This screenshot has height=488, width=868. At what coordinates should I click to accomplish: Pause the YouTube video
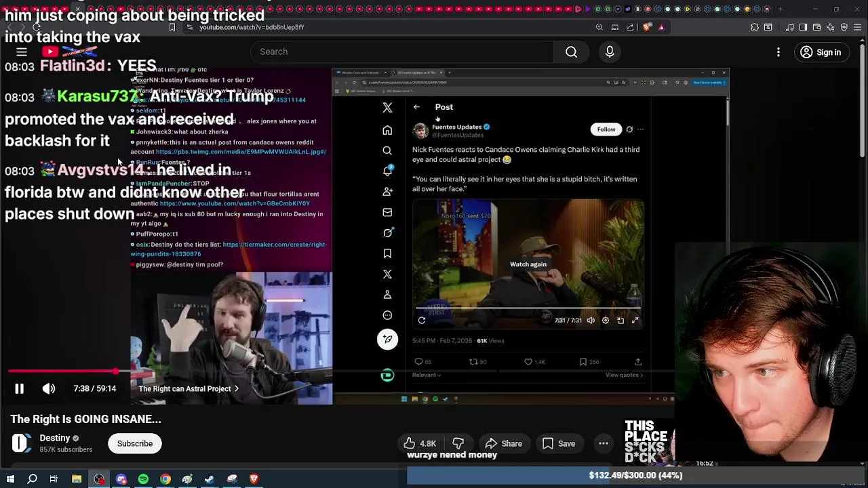pos(19,388)
